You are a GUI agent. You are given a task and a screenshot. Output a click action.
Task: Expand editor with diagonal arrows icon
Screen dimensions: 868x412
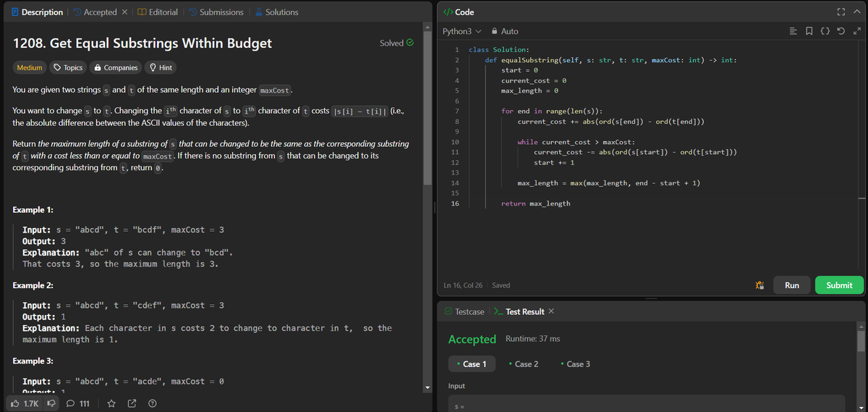[858, 31]
